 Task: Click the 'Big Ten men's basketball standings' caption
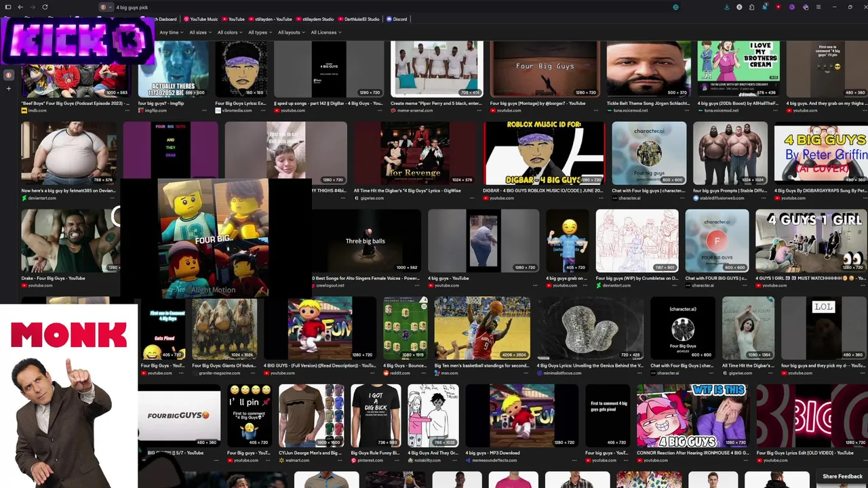pos(482,365)
